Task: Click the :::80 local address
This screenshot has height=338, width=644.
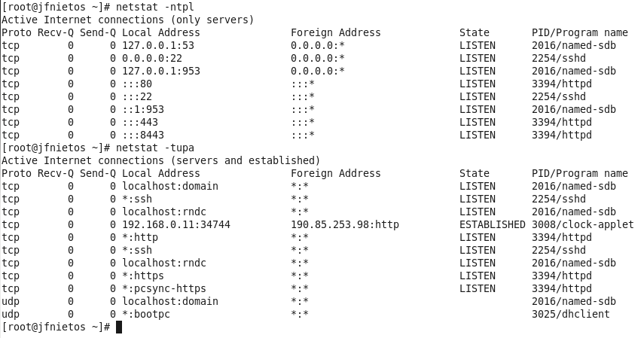Action: pos(137,84)
